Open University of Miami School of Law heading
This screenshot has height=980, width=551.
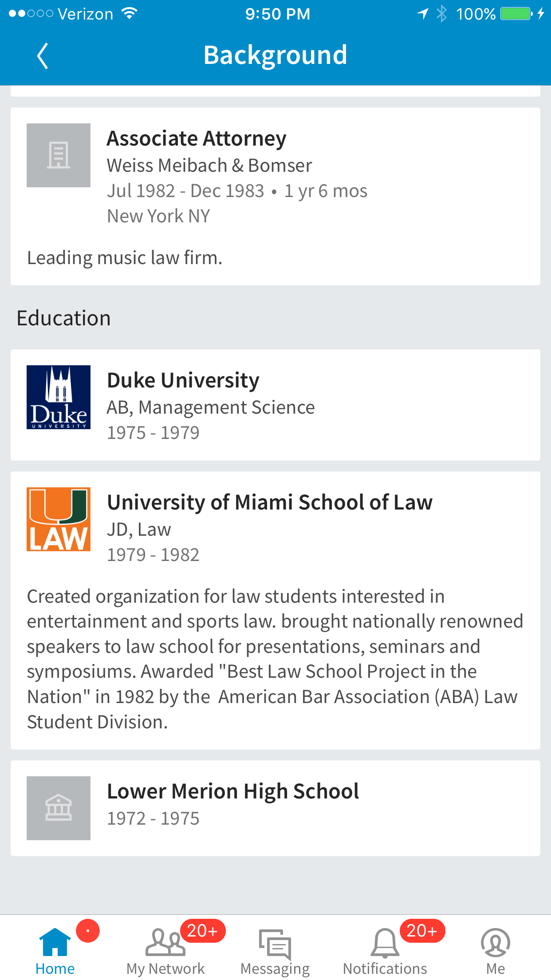270,502
